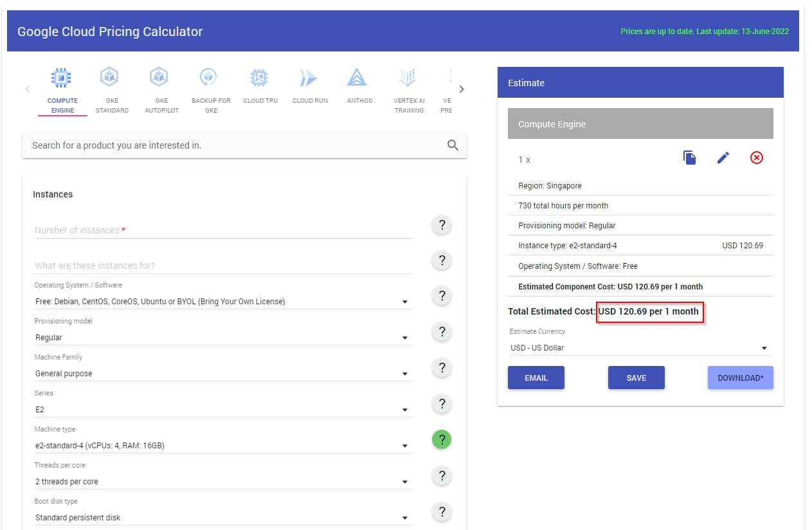The height and width of the screenshot is (530, 812).
Task: Click '730 total hours per month' text
Action: (x=563, y=206)
